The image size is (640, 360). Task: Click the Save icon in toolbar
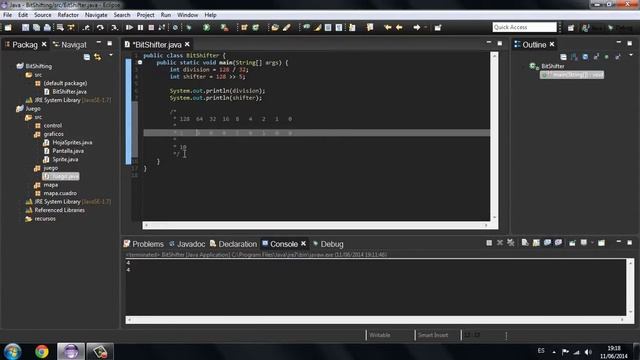point(25,27)
